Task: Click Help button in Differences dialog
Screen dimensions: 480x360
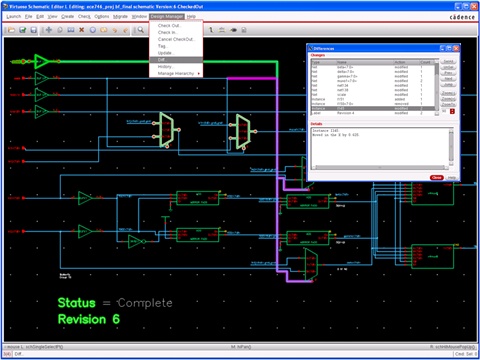Action: [x=452, y=177]
